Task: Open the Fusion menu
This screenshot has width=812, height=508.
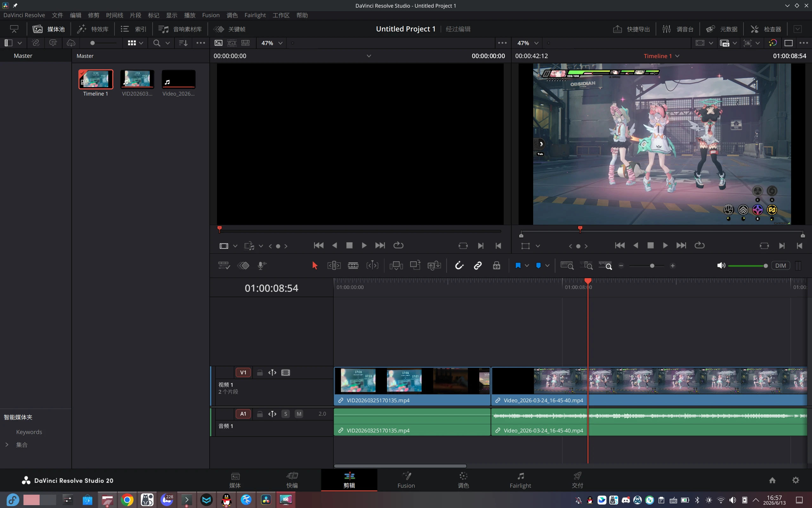Action: [x=211, y=15]
